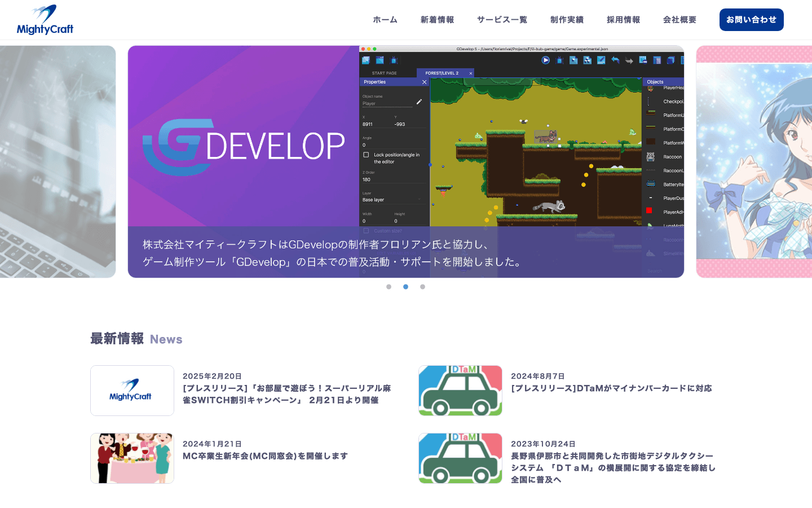Open MC卒業生新年会 news article

click(x=265, y=456)
